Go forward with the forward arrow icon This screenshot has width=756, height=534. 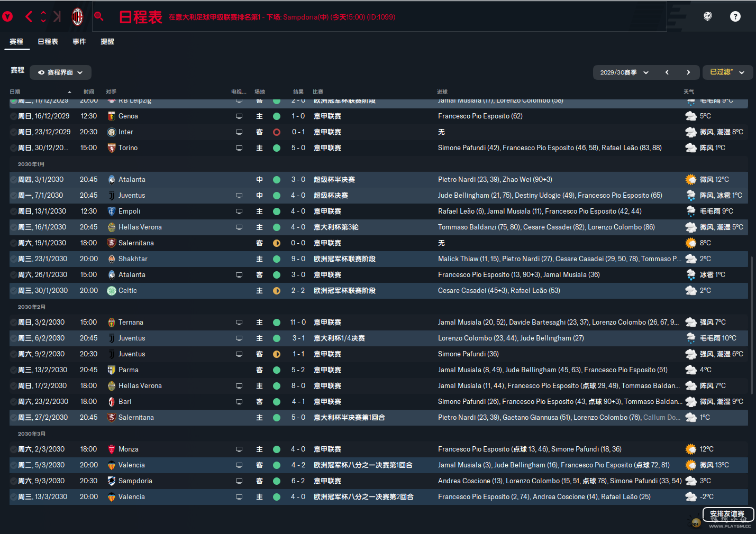[57, 16]
